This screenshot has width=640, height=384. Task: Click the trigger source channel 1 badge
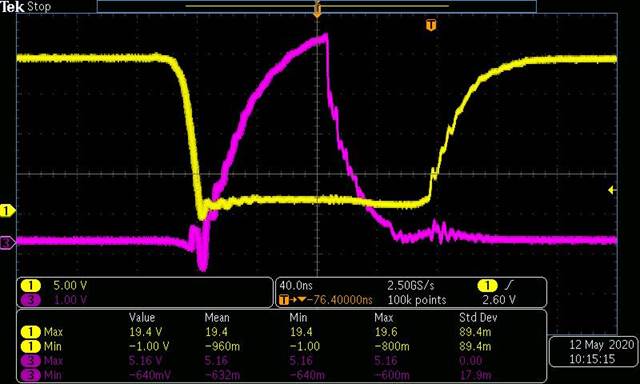(x=487, y=285)
